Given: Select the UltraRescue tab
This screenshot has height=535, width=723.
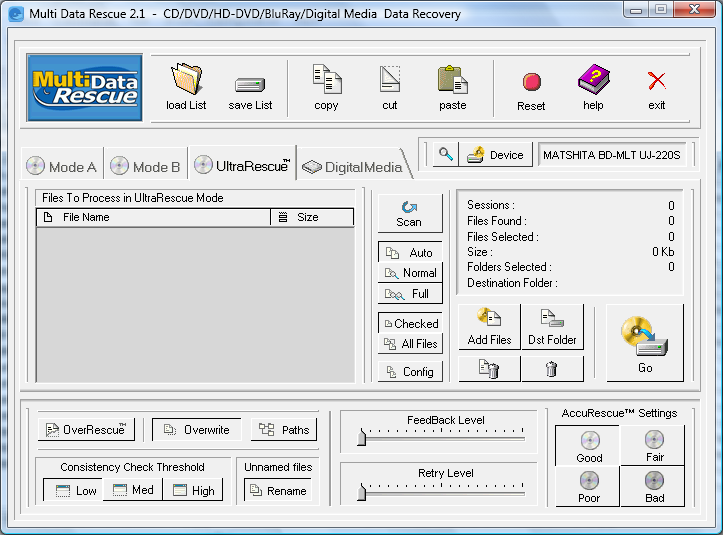Looking at the screenshot, I should click(242, 165).
